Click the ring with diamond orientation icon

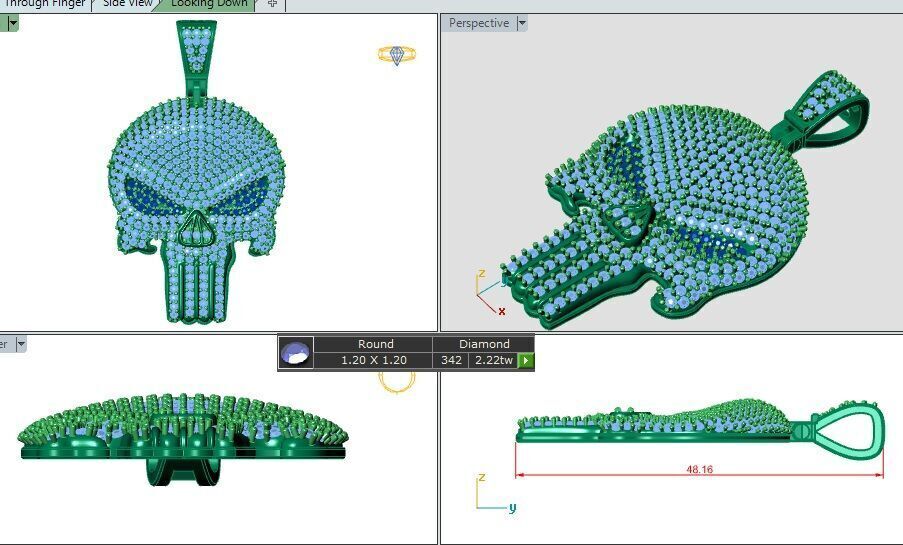397,55
